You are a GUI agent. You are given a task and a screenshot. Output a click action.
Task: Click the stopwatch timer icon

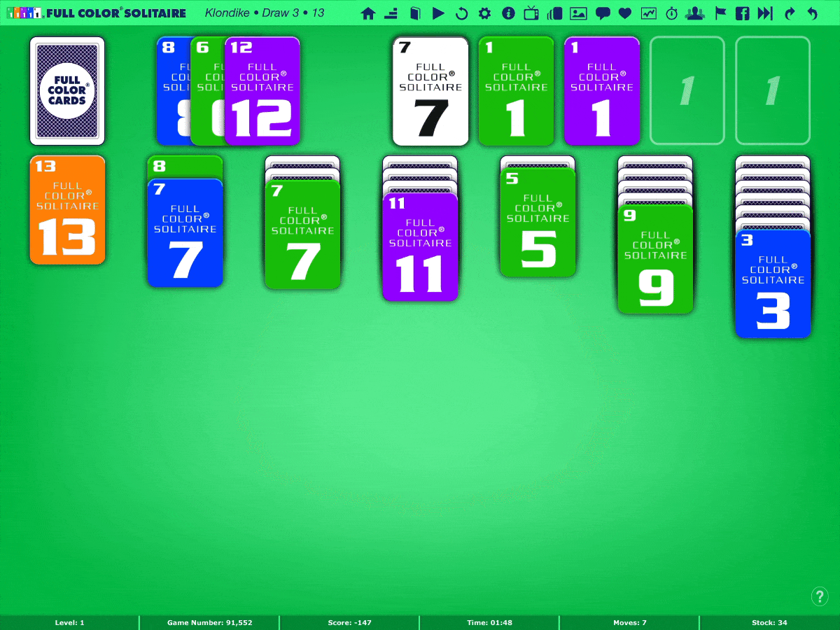672,13
